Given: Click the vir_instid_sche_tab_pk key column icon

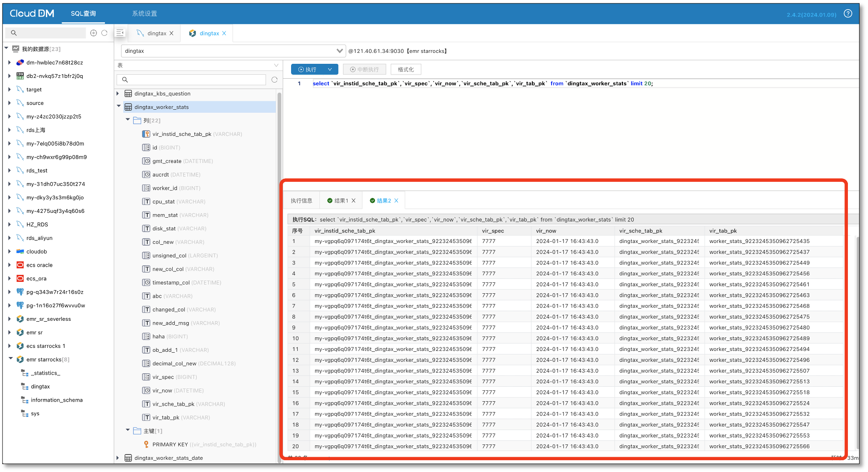Looking at the screenshot, I should [146, 134].
